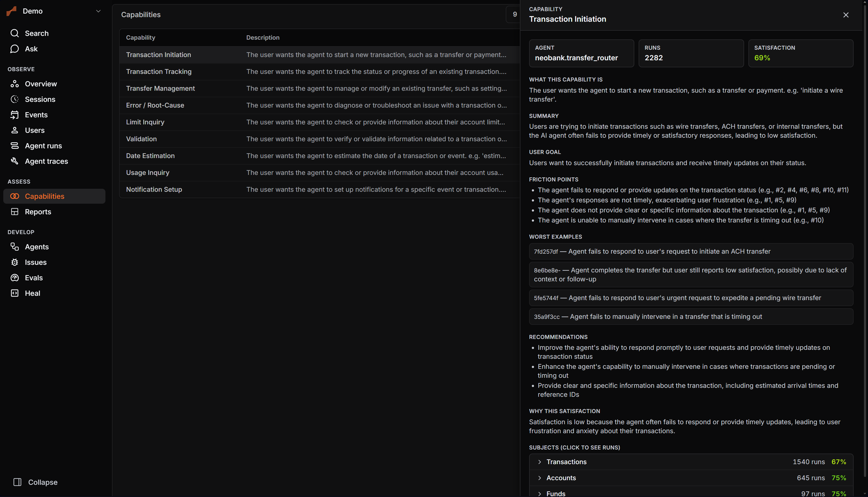Click the Agent runs icon
The height and width of the screenshot is (497, 868).
coord(14,146)
